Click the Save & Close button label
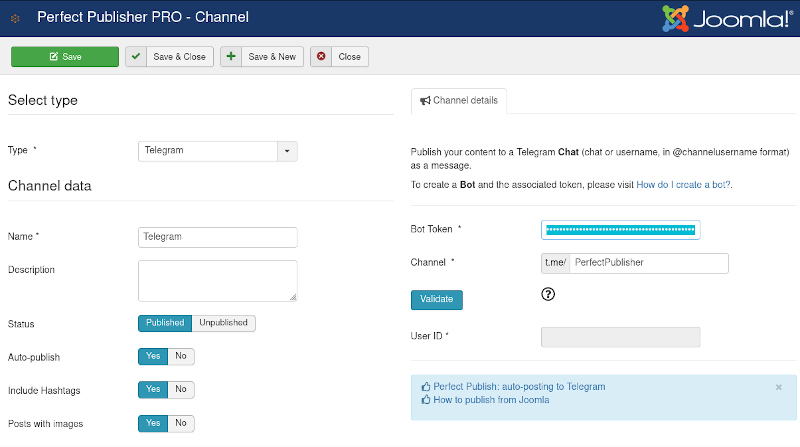800x447 pixels. click(x=180, y=57)
